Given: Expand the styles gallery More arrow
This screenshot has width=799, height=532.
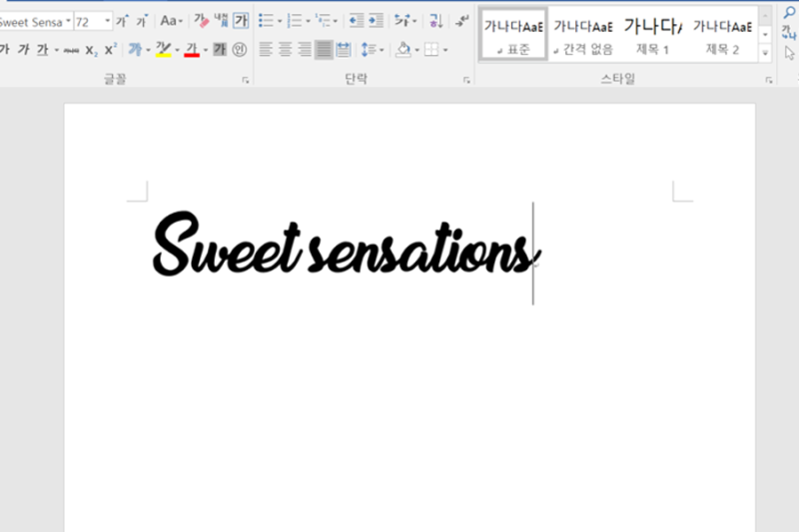Looking at the screenshot, I should coord(765,53).
